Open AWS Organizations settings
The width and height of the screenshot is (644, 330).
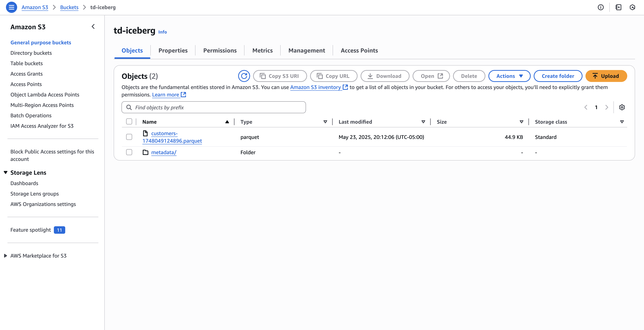(x=43, y=204)
